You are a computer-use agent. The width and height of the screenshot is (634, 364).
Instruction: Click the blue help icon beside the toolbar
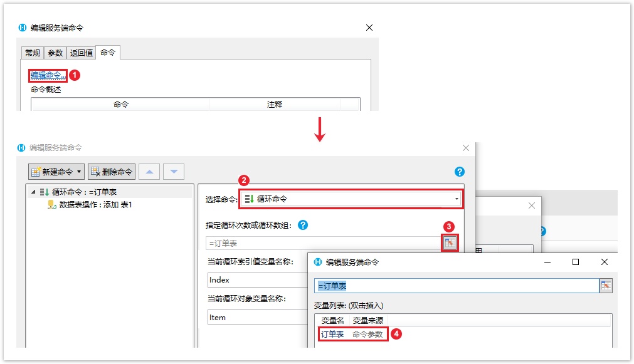(x=459, y=172)
